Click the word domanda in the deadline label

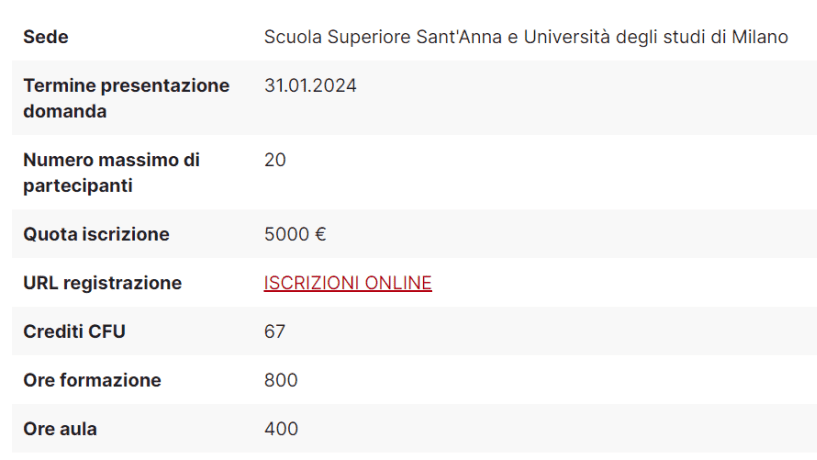(65, 112)
